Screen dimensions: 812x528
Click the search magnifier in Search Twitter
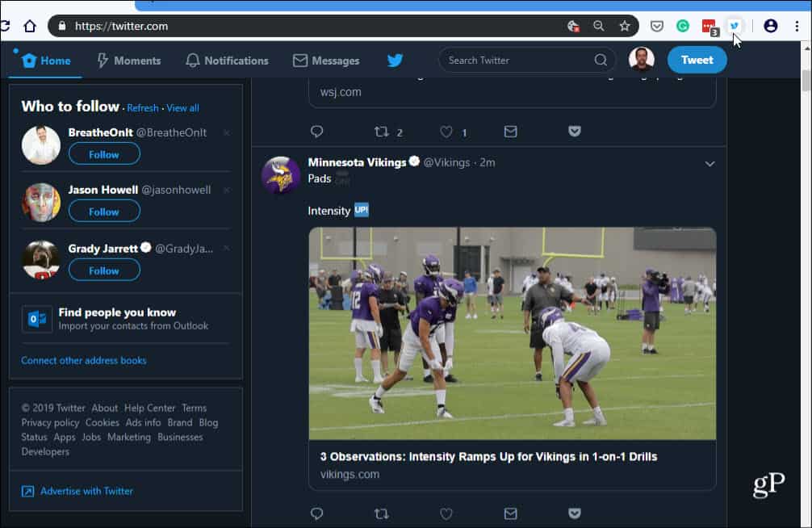pyautogui.click(x=601, y=60)
